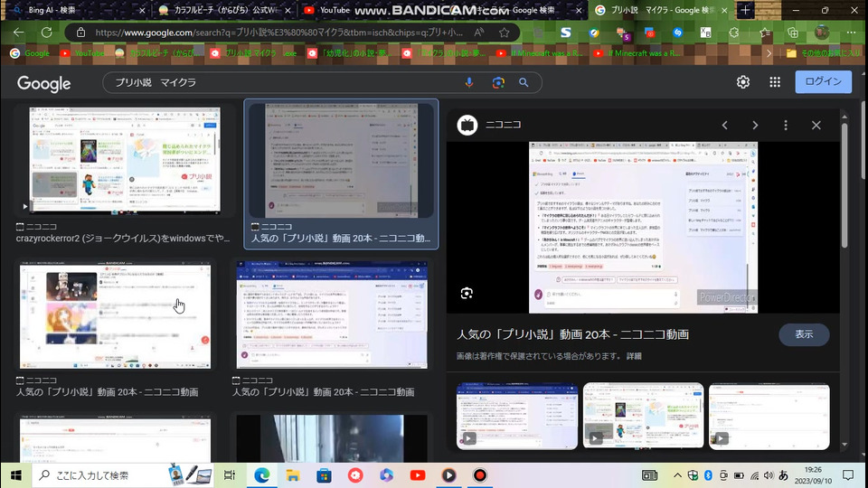Image resolution: width=868 pixels, height=488 pixels.
Task: Open the その他のお気に入り folder
Action: 824,53
